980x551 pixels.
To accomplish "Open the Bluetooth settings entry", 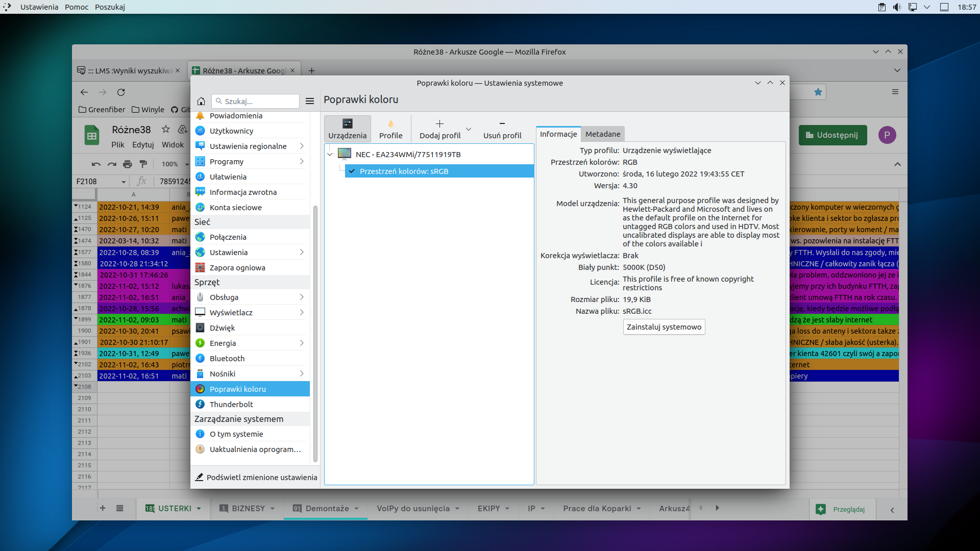I will point(227,359).
